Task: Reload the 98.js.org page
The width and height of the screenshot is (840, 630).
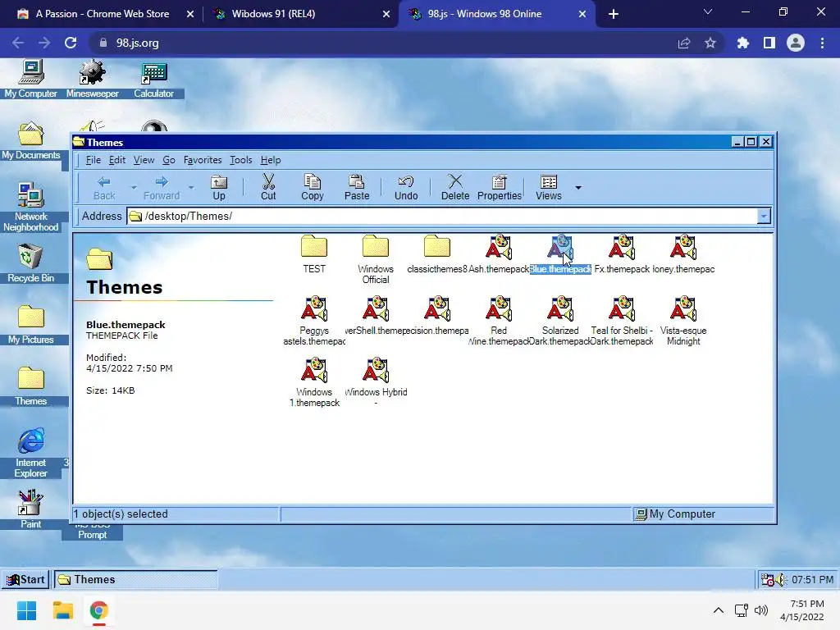Action: pos(71,43)
